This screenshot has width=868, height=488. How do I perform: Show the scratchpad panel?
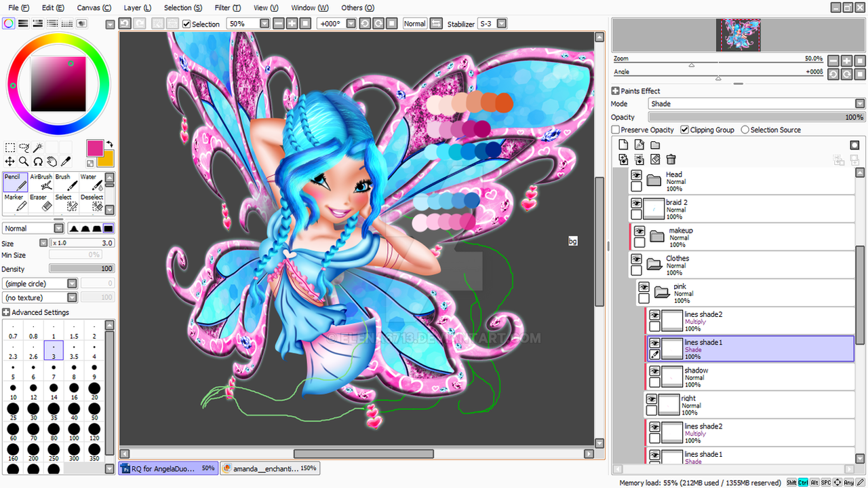point(81,23)
